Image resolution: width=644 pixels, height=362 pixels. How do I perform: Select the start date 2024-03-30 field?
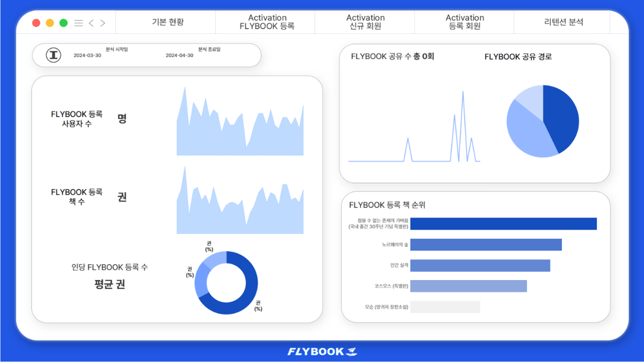[x=87, y=56]
